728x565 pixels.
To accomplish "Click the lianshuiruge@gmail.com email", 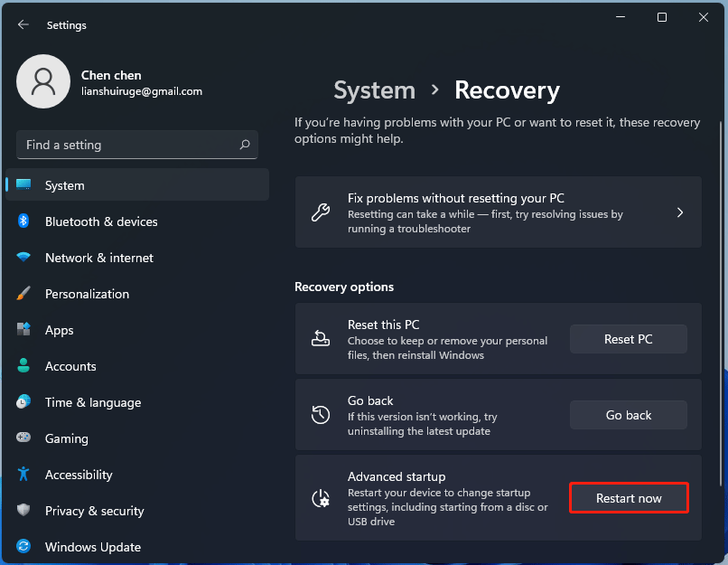I will (x=142, y=91).
